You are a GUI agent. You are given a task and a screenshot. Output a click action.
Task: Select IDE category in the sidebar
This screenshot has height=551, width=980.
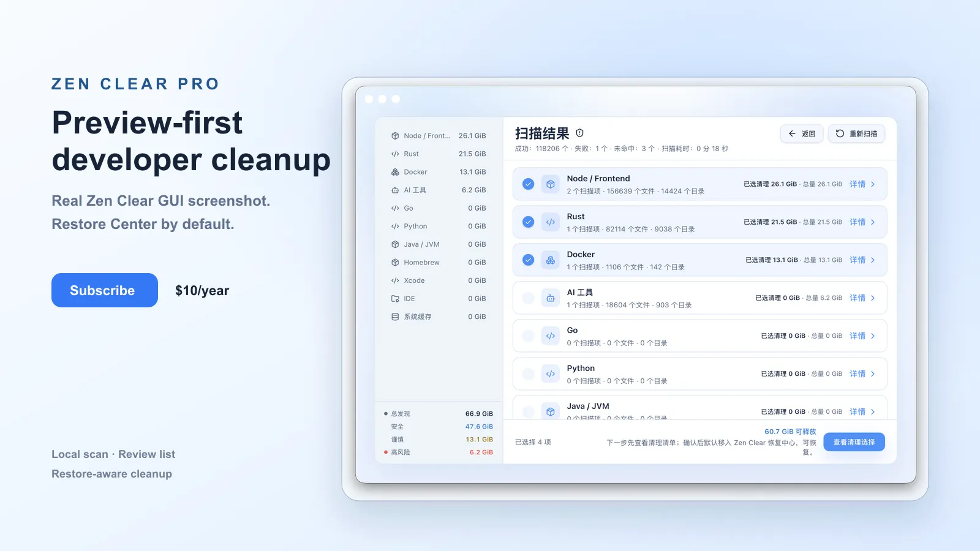(439, 299)
